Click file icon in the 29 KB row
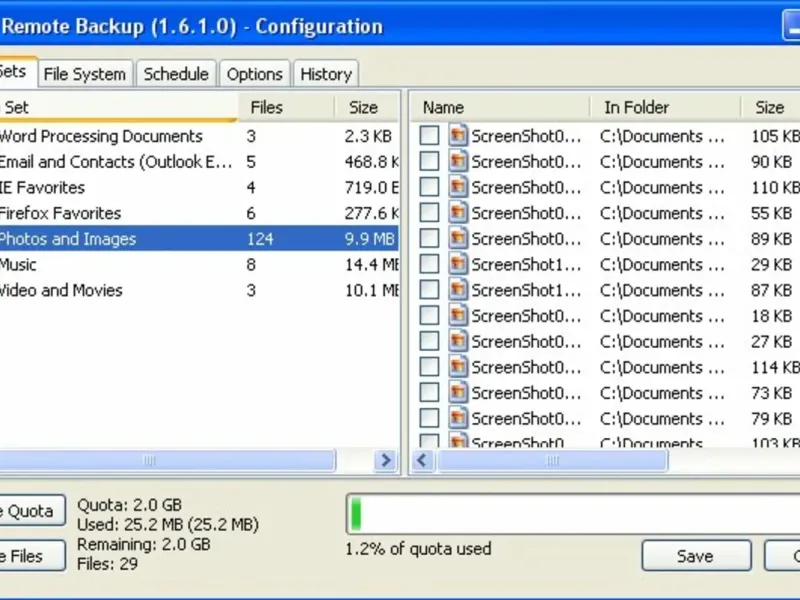 [x=458, y=264]
